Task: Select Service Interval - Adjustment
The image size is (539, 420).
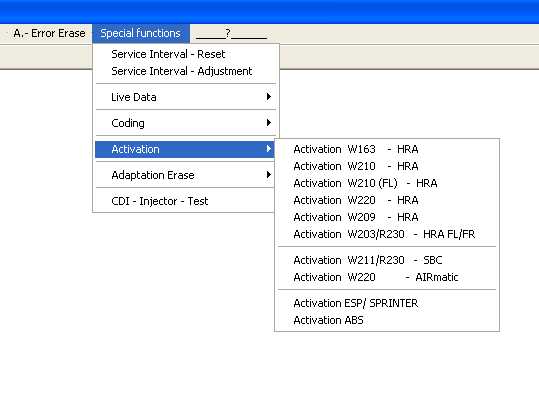Action: pos(185,71)
